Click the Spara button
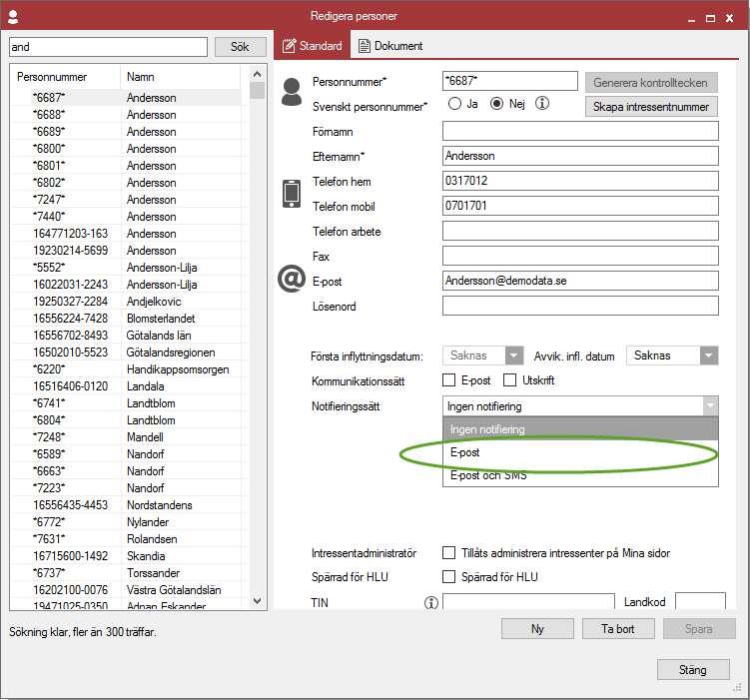750x700 pixels. click(x=699, y=628)
